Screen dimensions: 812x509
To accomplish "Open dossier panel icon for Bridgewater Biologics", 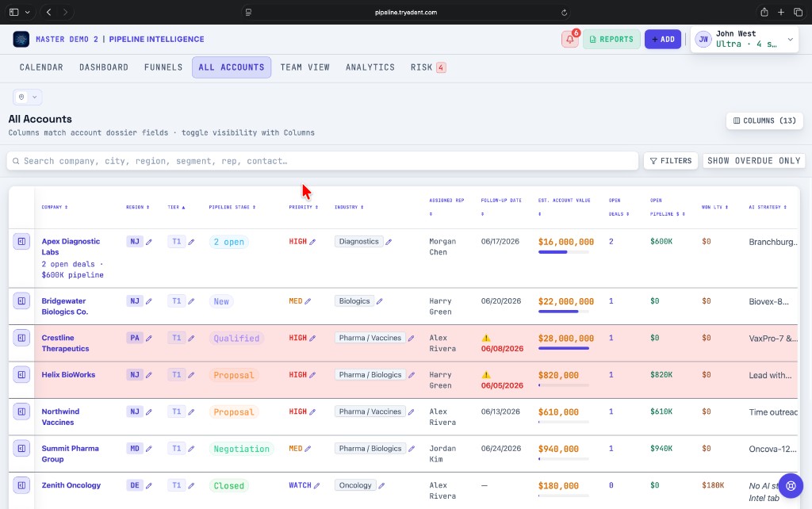I will (21, 300).
